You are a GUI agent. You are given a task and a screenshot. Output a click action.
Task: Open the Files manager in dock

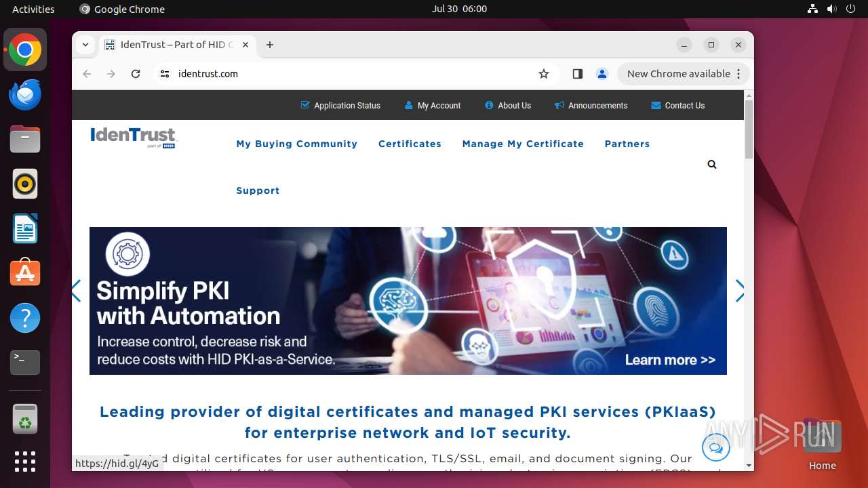[x=25, y=140]
